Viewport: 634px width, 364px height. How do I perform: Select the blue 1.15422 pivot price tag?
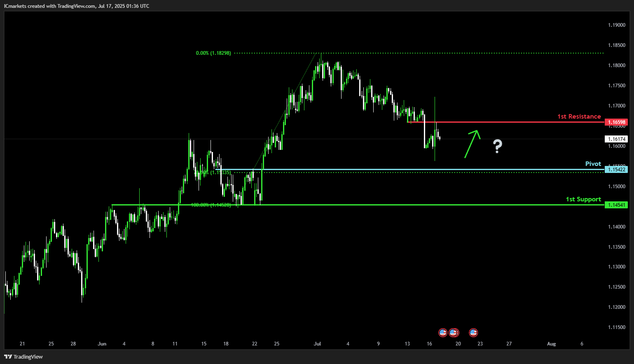pyautogui.click(x=616, y=170)
